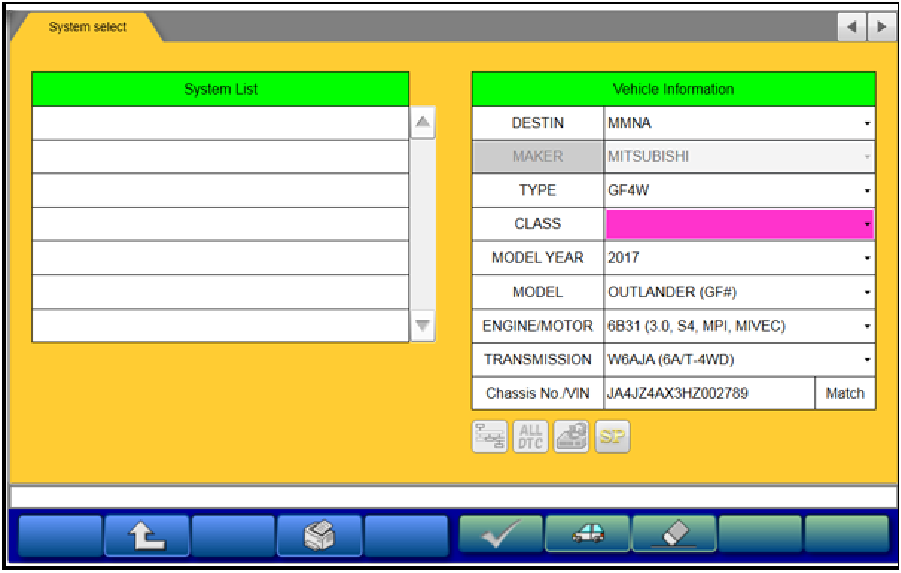
Task: Select the System select tab
Action: 87,27
